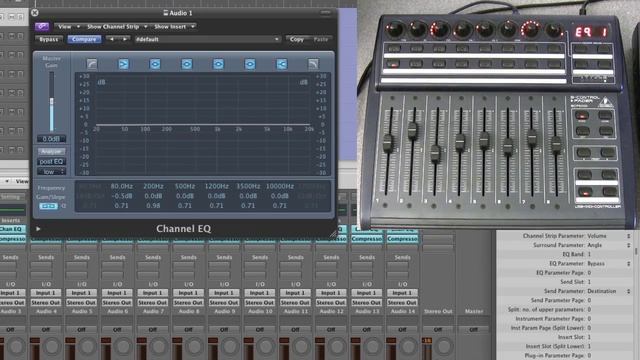Toggle the low shelf band icon

pyautogui.click(x=123, y=64)
